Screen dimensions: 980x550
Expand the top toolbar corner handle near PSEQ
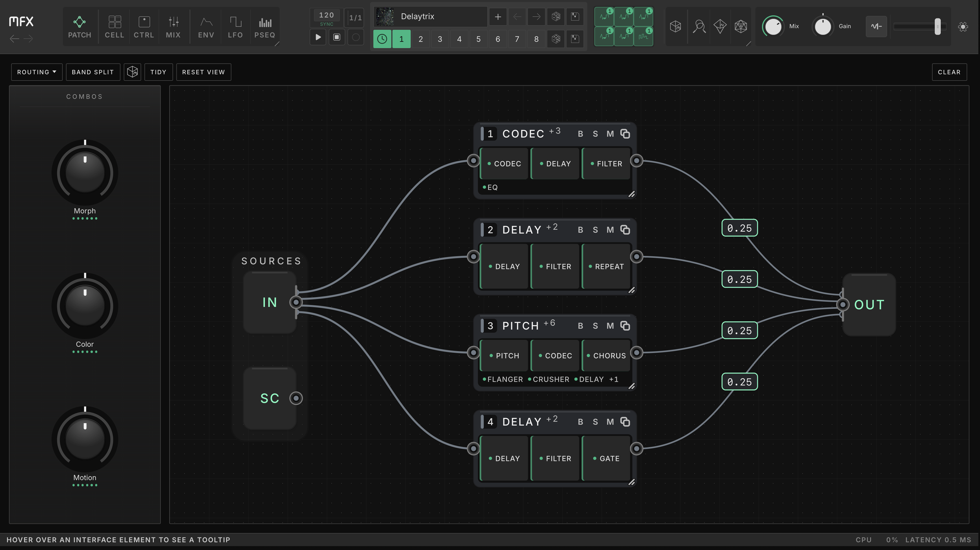click(x=277, y=44)
